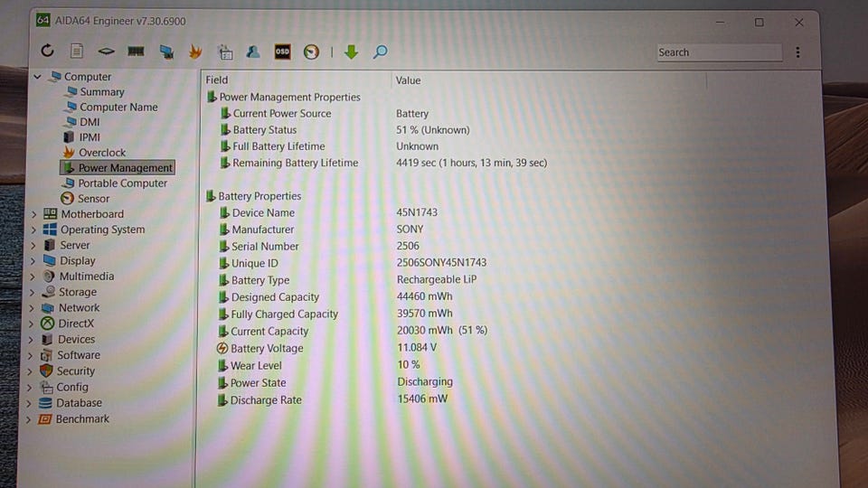Image resolution: width=868 pixels, height=488 pixels.
Task: Open the user account toolbar icon
Action: pos(253,52)
